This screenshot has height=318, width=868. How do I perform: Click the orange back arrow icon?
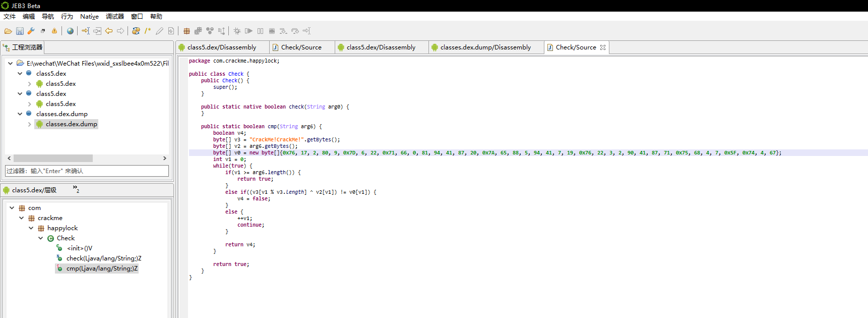tap(109, 31)
